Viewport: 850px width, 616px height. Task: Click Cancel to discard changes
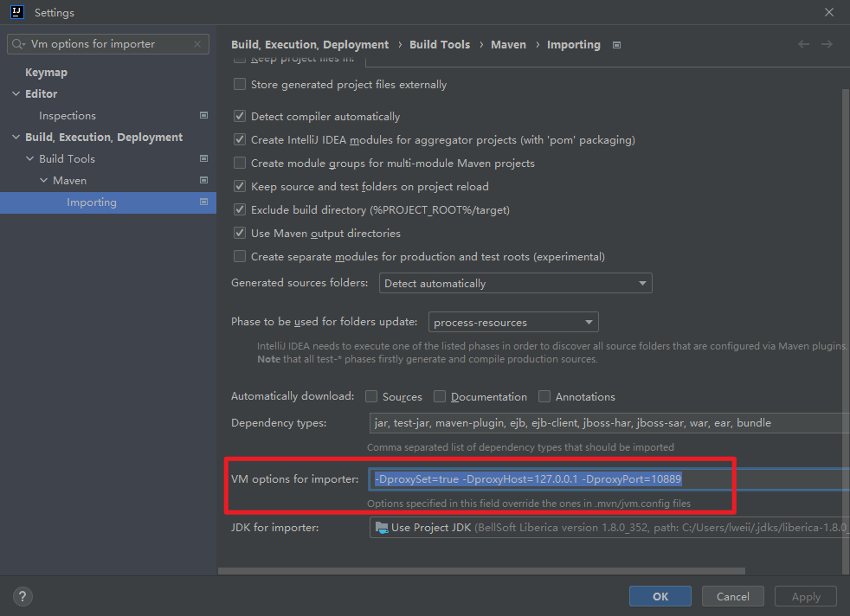[x=733, y=596]
